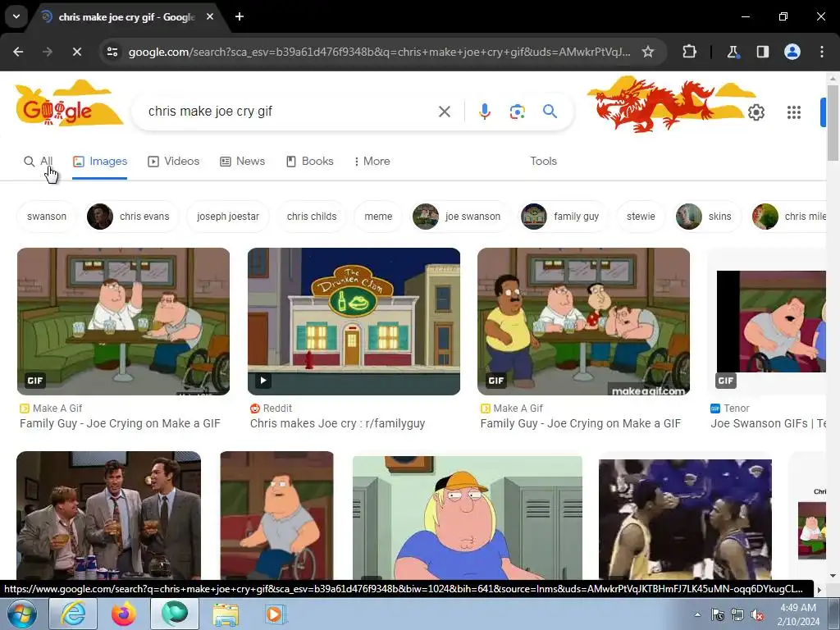The width and height of the screenshot is (840, 630).
Task: Launch Firefox from taskbar
Action: coord(124,614)
